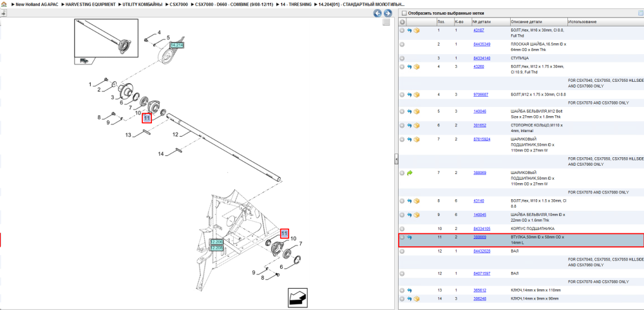Click the package box icon for part 43140
Image resolution: width=644 pixels, height=310 pixels.
pos(417,201)
